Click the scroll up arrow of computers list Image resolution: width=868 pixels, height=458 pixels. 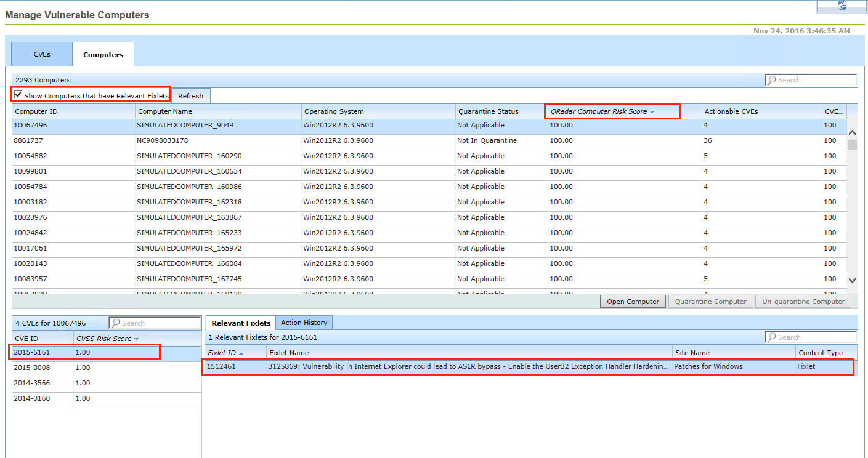(x=852, y=132)
